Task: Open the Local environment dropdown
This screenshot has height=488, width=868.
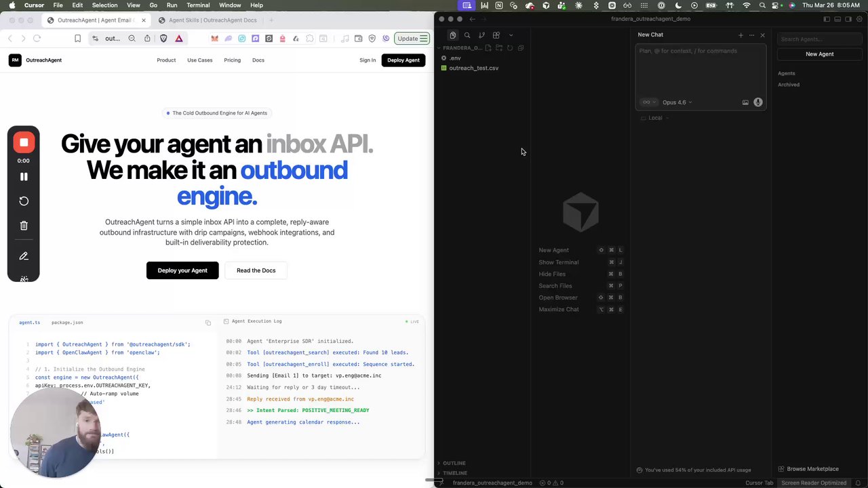Action: point(655,118)
